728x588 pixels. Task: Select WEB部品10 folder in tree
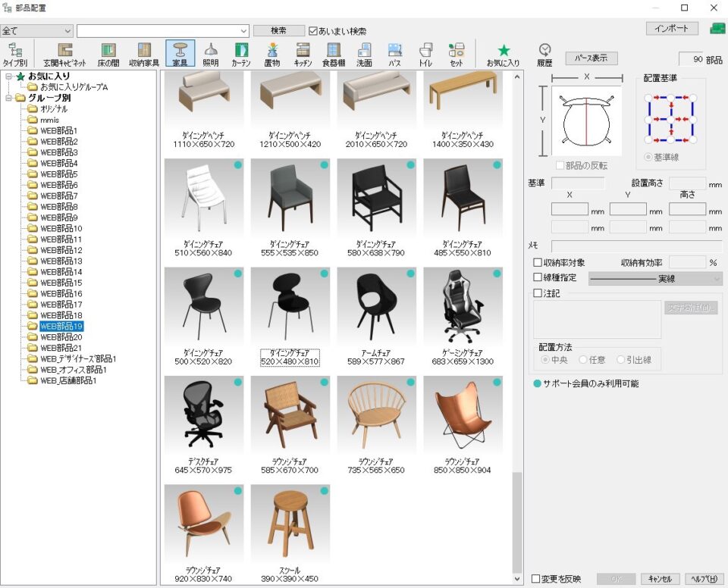[x=61, y=228]
